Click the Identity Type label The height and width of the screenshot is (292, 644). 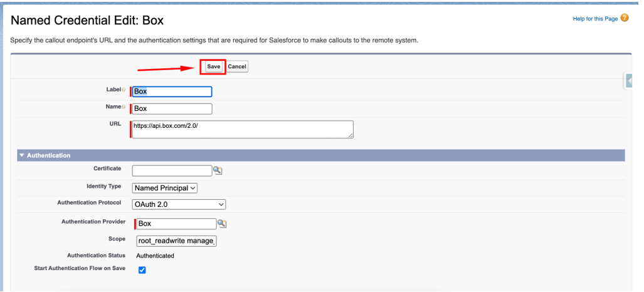coord(104,187)
